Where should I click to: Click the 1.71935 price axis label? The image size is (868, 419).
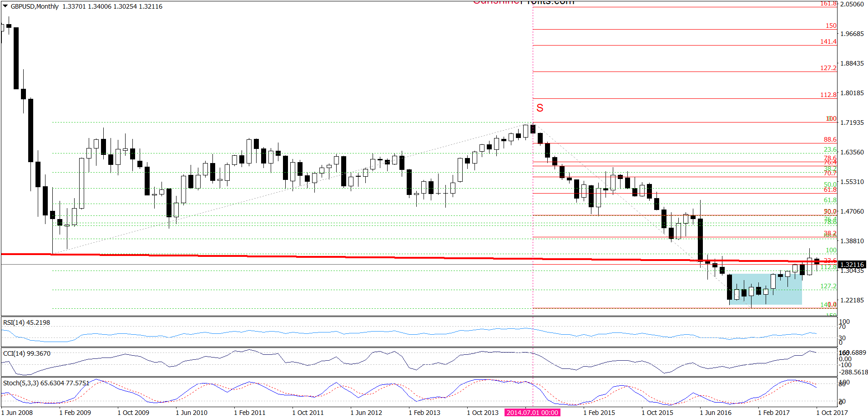coord(852,123)
